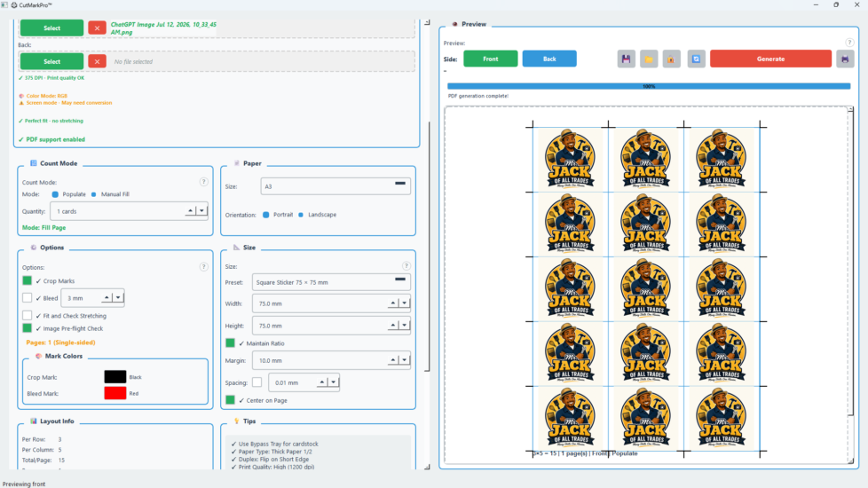
Task: Show the Back side preview
Action: (549, 59)
